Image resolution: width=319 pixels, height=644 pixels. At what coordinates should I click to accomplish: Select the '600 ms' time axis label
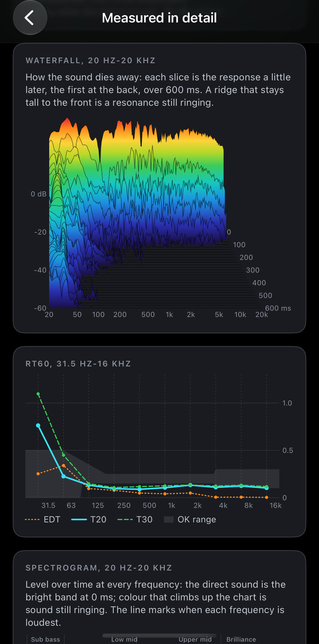(x=278, y=308)
